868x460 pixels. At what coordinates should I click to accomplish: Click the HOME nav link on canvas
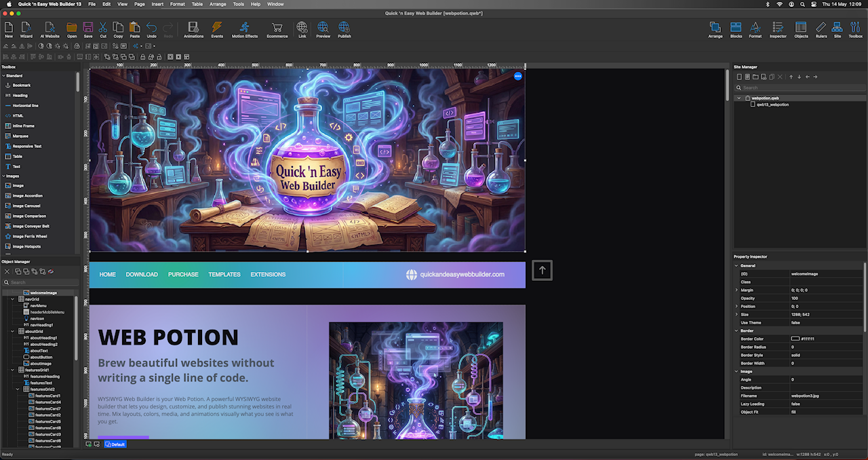coord(108,275)
